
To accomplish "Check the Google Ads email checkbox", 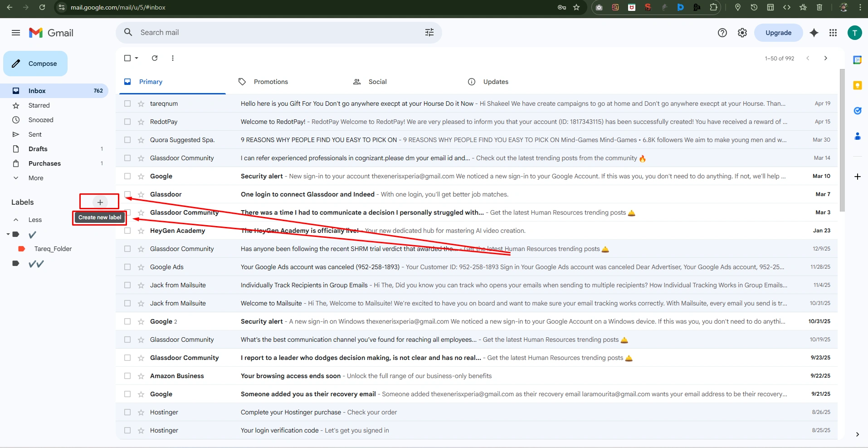I will tap(127, 267).
